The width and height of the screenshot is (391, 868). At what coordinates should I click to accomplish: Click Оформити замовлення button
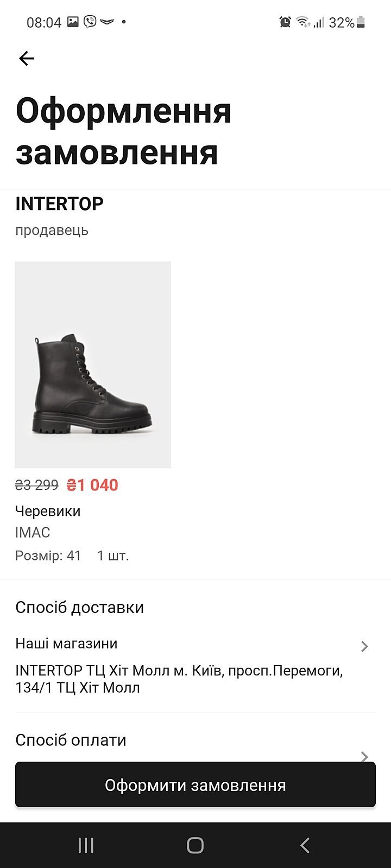[x=195, y=784]
